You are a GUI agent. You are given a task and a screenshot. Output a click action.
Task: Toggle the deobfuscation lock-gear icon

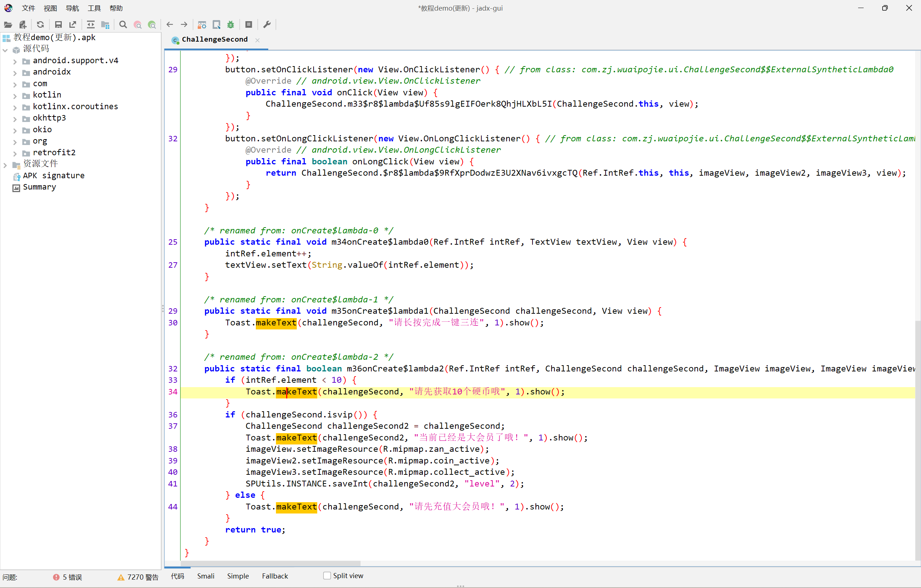pos(202,25)
